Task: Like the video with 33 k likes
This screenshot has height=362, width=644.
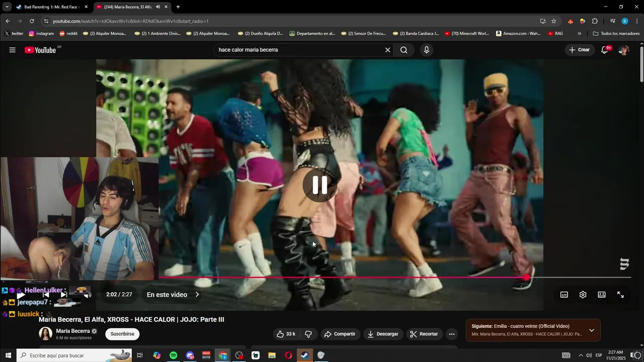Action: click(286, 334)
